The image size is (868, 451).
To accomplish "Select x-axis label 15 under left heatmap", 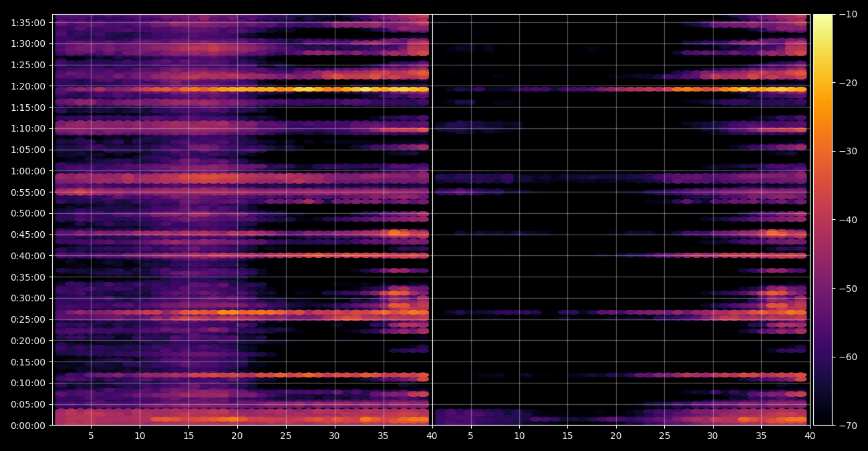I will click(188, 436).
